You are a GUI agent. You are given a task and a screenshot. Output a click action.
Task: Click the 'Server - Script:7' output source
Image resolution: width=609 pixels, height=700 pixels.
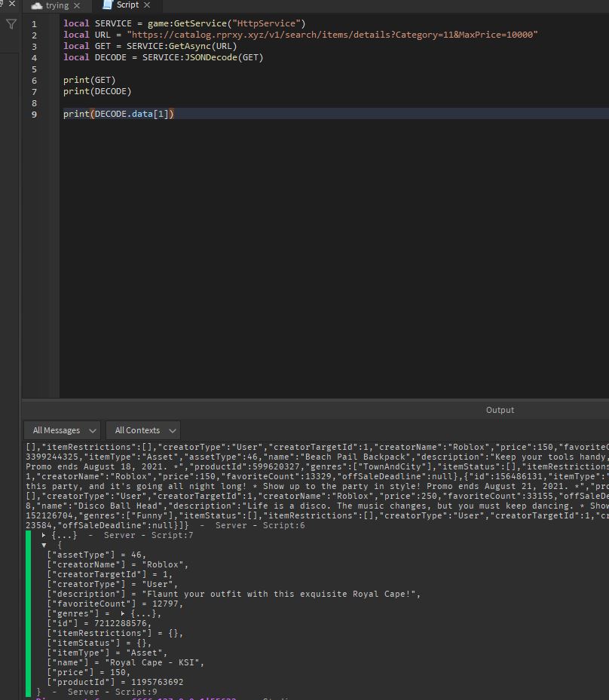pyautogui.click(x=148, y=535)
